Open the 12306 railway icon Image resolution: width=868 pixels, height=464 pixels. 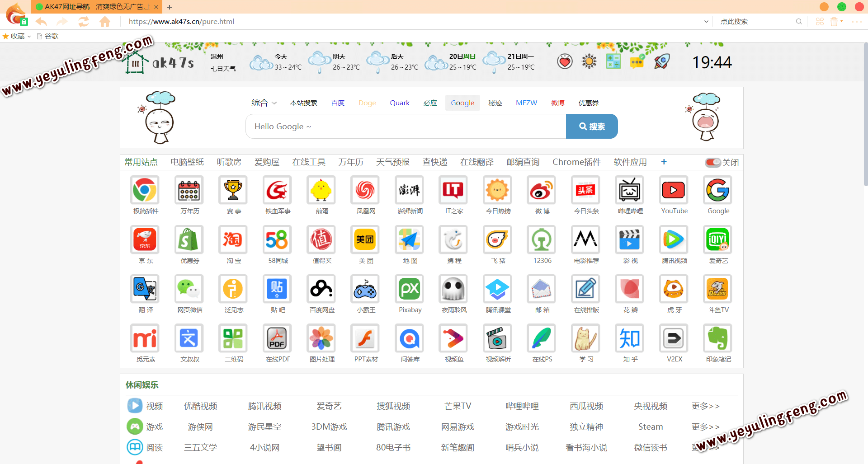(541, 239)
